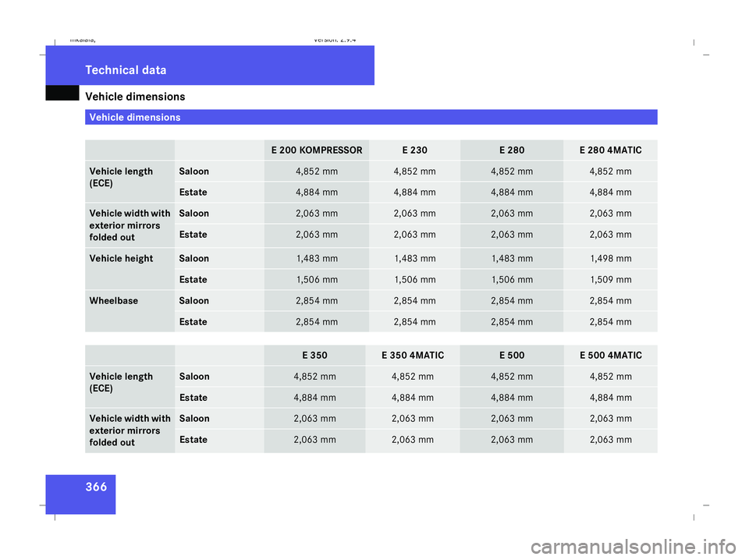Select E 280 4MATIC saloon length 4,852 mm
This screenshot has width=749, height=560.
click(610, 172)
